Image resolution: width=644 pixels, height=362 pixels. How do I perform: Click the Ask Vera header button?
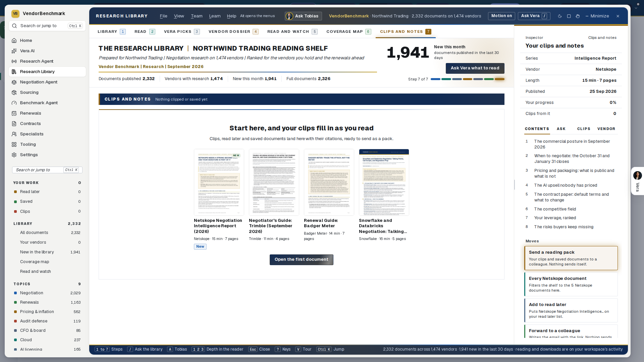click(534, 16)
